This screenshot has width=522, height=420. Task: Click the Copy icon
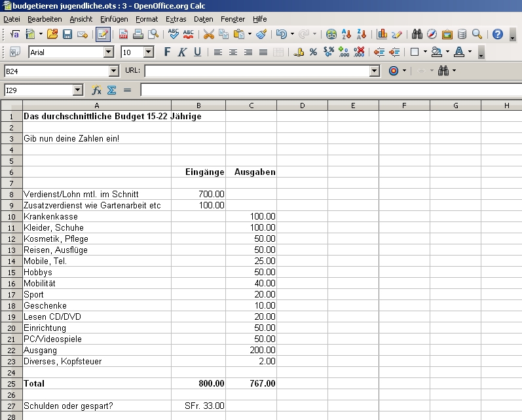[223, 34]
